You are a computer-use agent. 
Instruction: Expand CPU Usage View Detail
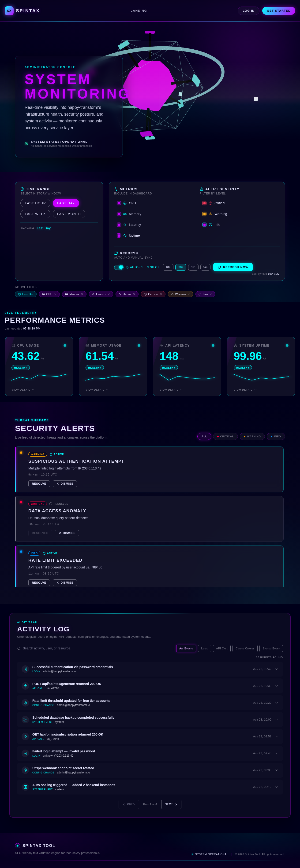tap(23, 390)
